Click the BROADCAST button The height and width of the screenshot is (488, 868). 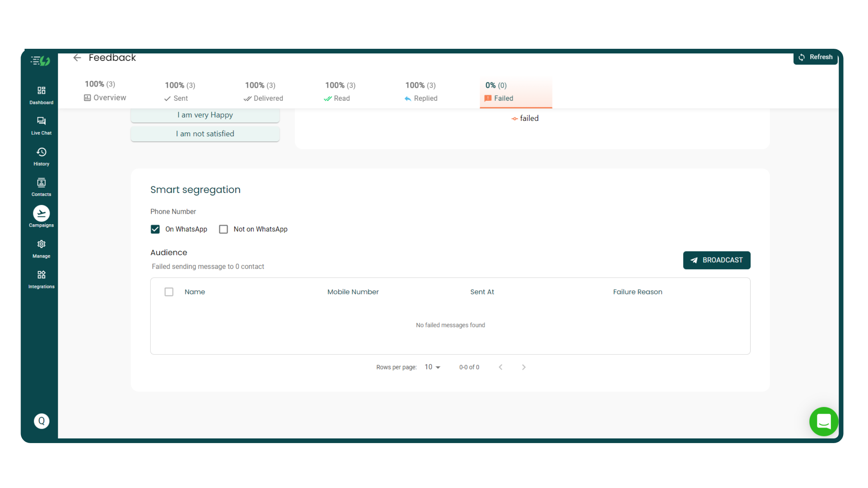[x=716, y=260]
